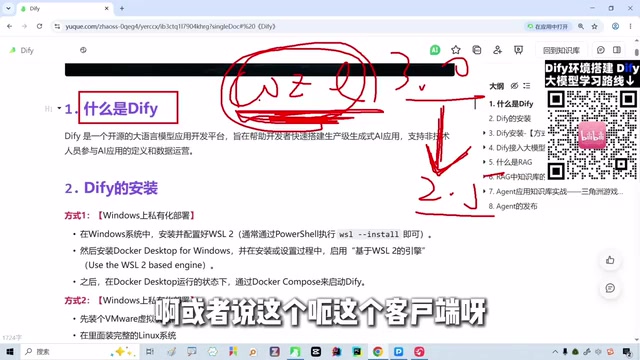Close the Dify browser tab
Image resolution: width=640 pixels, height=360 pixels.
107,8
